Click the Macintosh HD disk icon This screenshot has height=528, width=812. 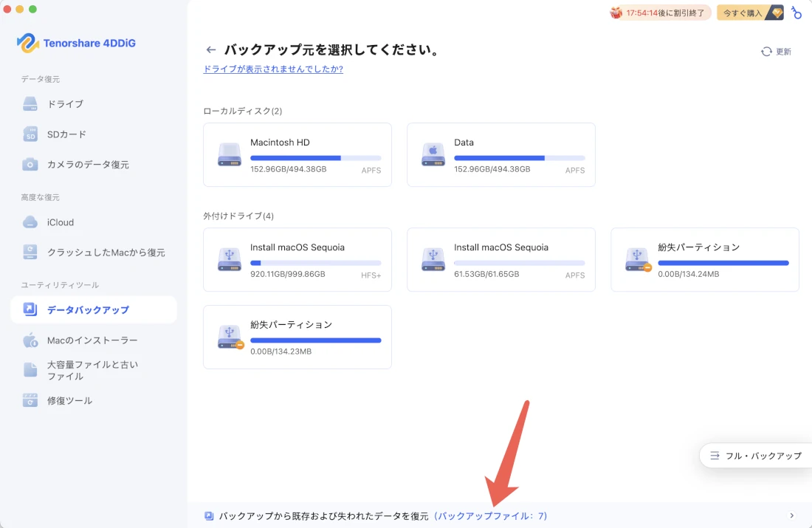(x=230, y=154)
